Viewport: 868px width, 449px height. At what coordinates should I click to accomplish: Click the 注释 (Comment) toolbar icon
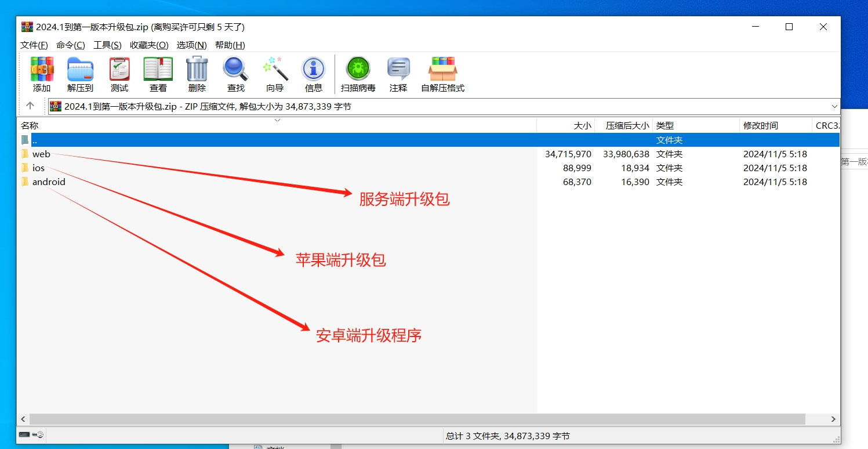pyautogui.click(x=398, y=69)
